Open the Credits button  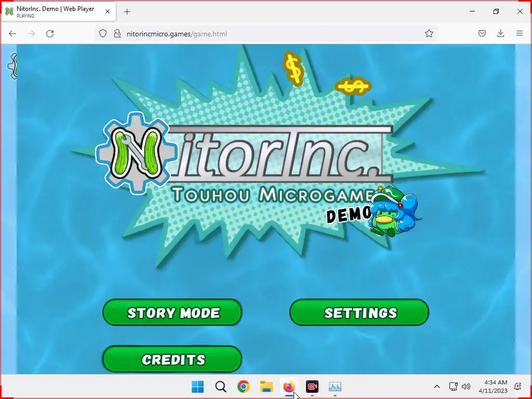[172, 360]
